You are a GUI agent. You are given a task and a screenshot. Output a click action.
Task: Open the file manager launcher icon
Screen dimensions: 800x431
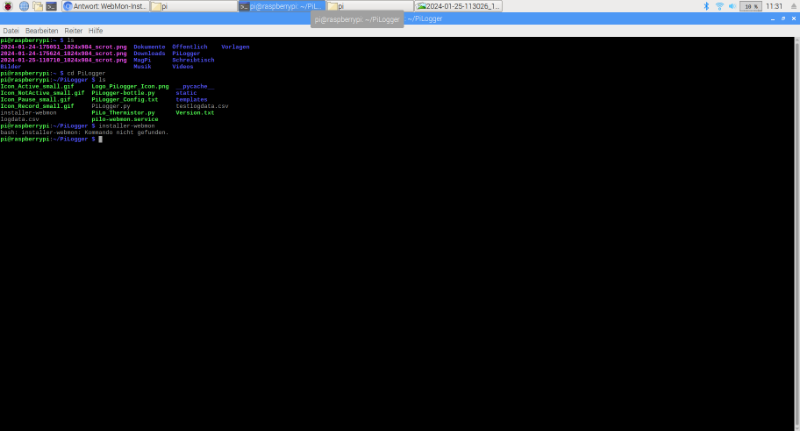(36, 6)
